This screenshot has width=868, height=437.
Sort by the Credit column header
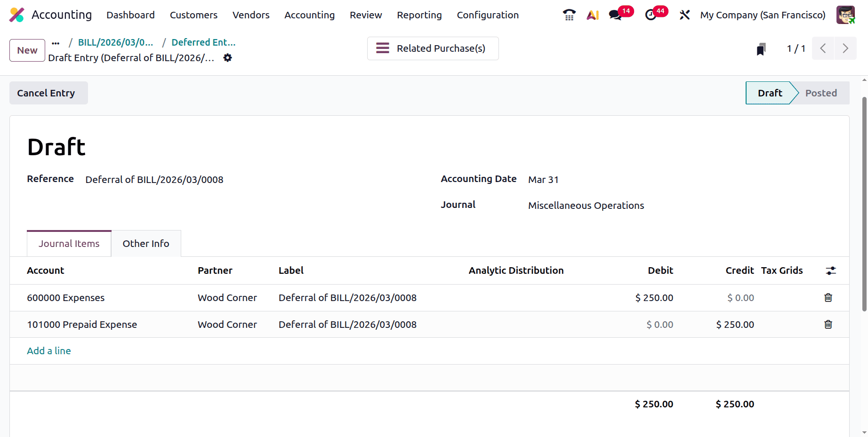739,270
